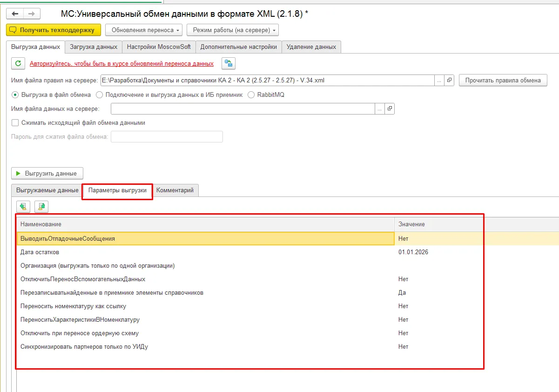Click the 'Наименование' column header
Viewport: 559px width, 392px height.
206,224
